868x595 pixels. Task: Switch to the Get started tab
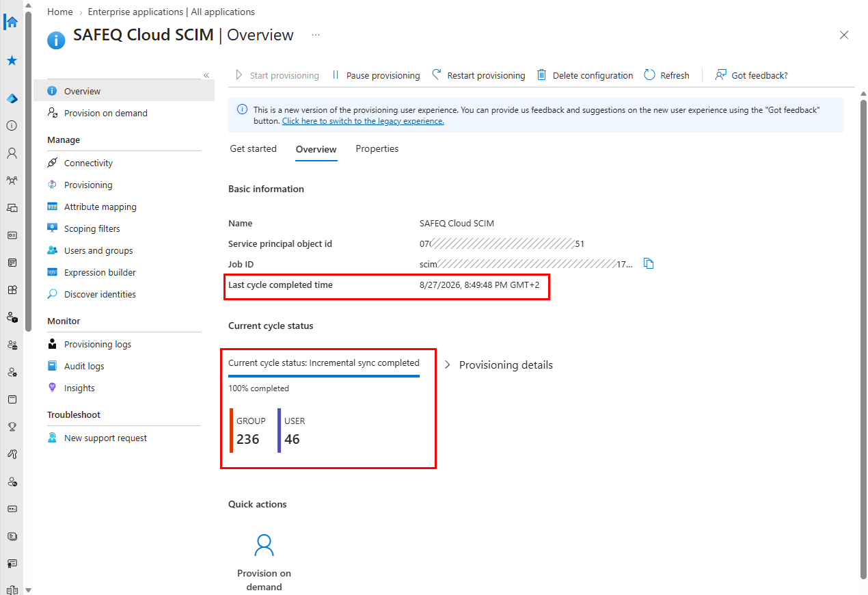tap(254, 148)
